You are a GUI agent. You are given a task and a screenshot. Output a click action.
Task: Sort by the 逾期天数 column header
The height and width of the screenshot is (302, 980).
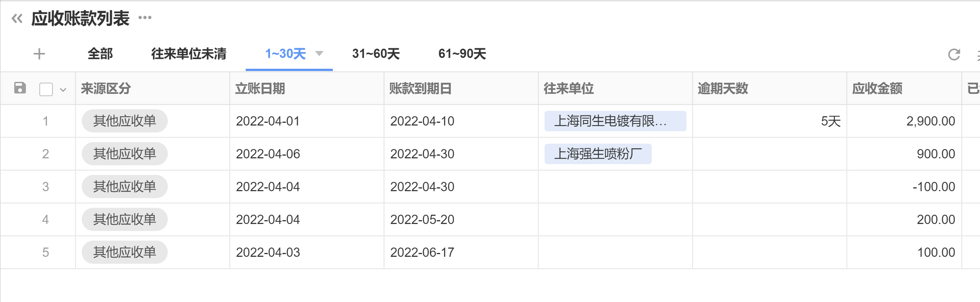coord(723,88)
